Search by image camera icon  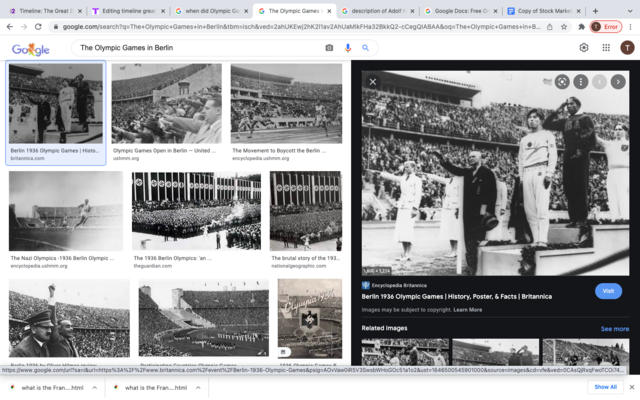[329, 48]
